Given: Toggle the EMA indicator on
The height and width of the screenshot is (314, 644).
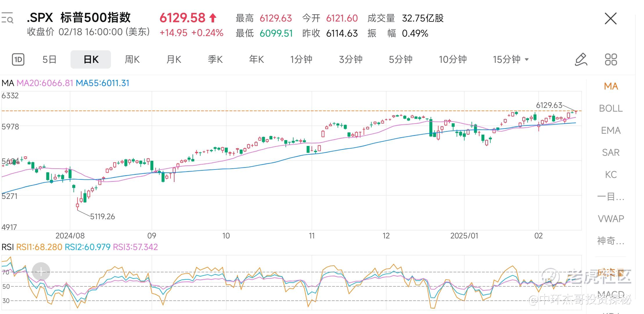Looking at the screenshot, I should tap(611, 131).
